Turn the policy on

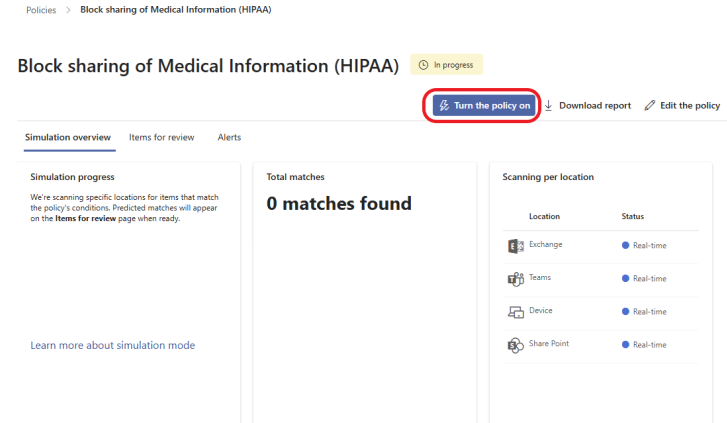484,106
